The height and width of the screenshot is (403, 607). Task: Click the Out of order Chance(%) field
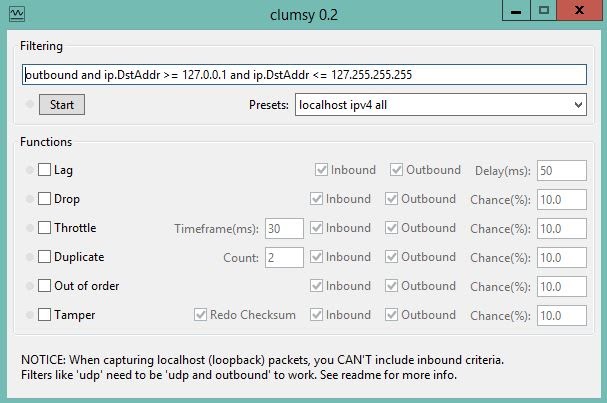point(562,286)
